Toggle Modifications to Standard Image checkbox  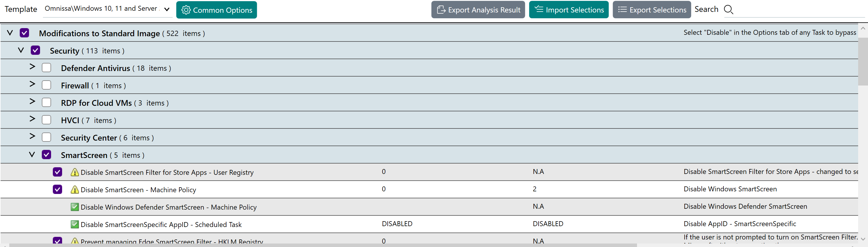tap(24, 33)
